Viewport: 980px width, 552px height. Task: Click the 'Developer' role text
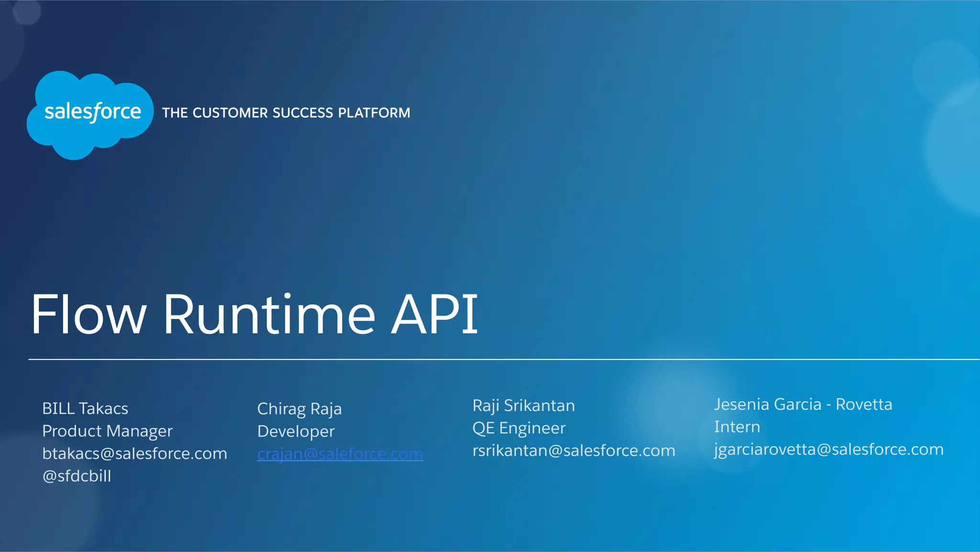[x=296, y=431]
